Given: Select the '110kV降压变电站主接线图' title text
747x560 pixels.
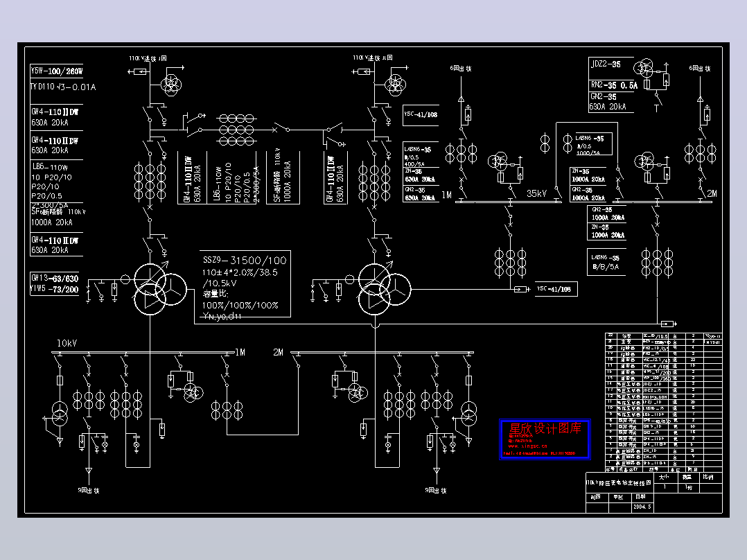Looking at the screenshot, I should pos(618,483).
